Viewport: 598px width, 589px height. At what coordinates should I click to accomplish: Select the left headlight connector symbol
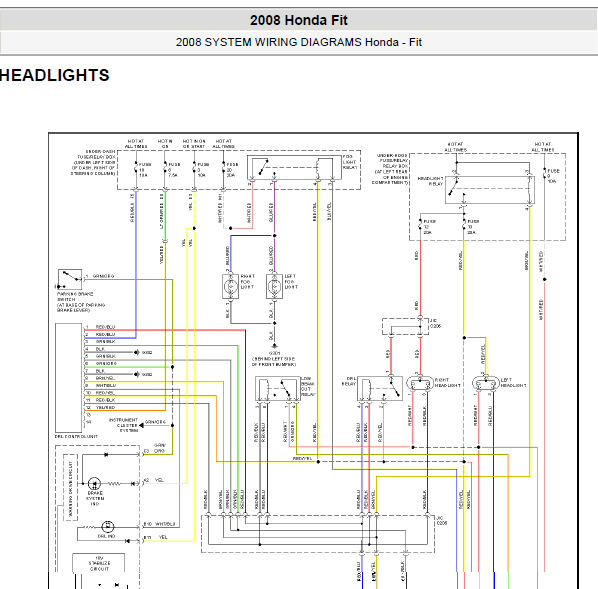485,383
